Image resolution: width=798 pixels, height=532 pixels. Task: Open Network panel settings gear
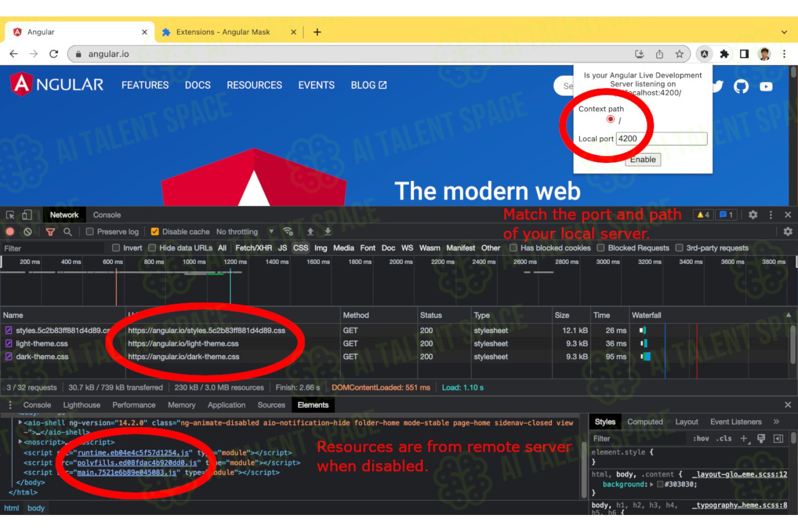click(788, 231)
